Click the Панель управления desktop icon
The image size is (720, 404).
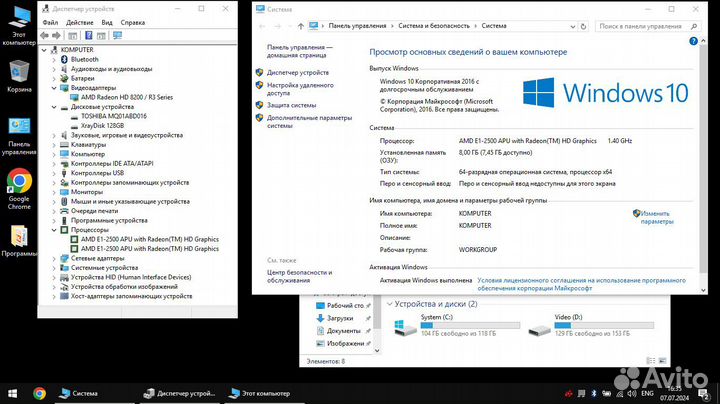(x=18, y=128)
